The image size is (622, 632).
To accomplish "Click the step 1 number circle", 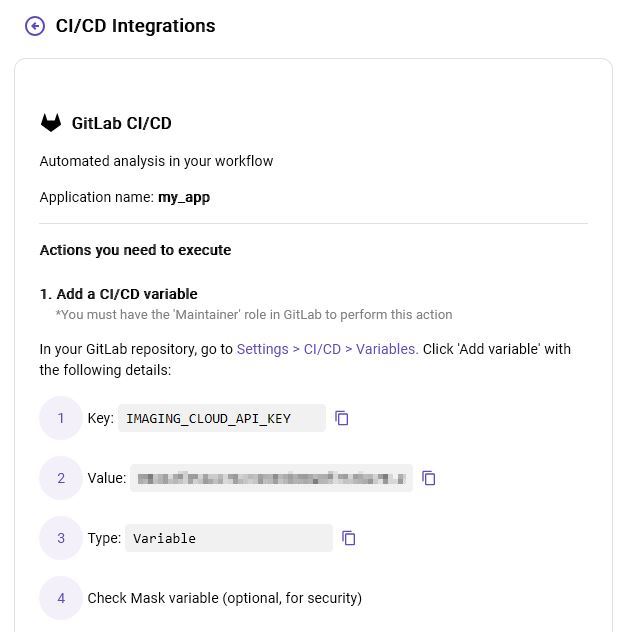I will pos(61,418).
